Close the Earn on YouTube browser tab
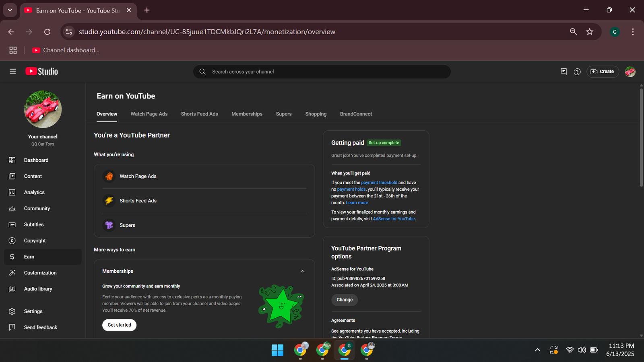Screen dimensions: 644x362 [129, 10]
